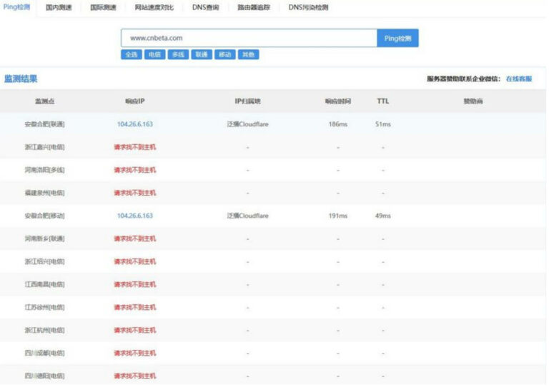549x392 pixels.
Task: Select the 江苏徐州[电信] monitoring point
Action: 45,307
